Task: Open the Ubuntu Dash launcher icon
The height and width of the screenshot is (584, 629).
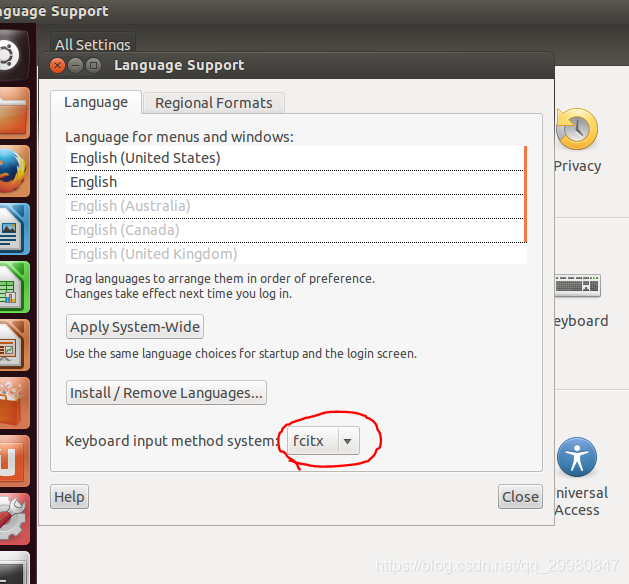Action: click(12, 55)
